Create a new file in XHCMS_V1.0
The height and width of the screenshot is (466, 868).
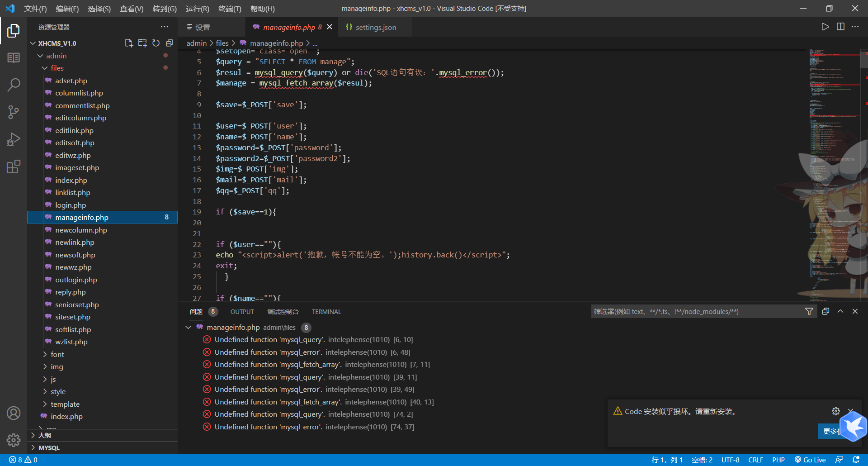129,43
